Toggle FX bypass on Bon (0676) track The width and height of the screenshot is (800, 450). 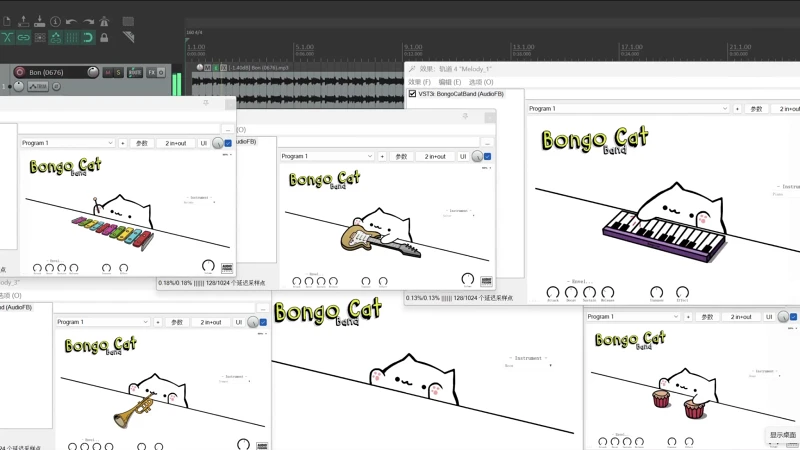161,72
